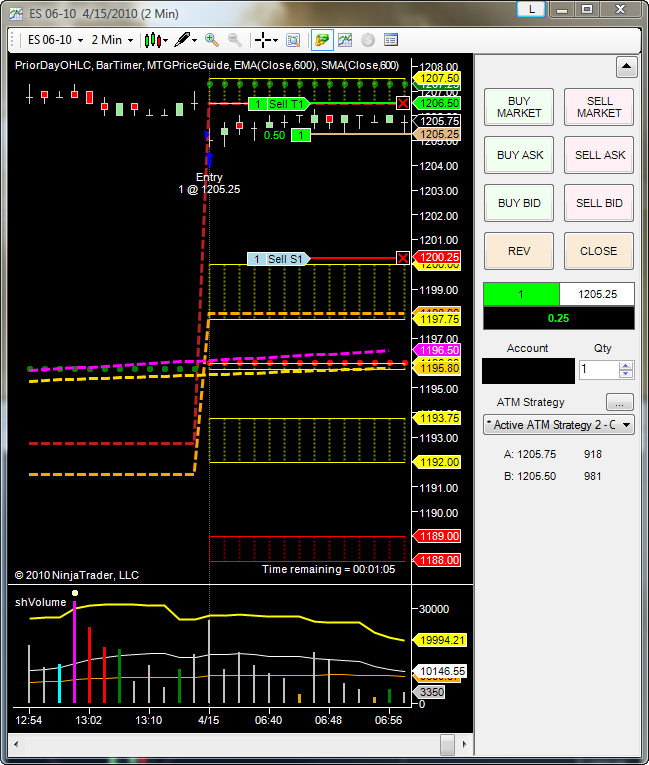Image resolution: width=649 pixels, height=765 pixels.
Task: Click the L link button in title bar
Action: (x=531, y=9)
